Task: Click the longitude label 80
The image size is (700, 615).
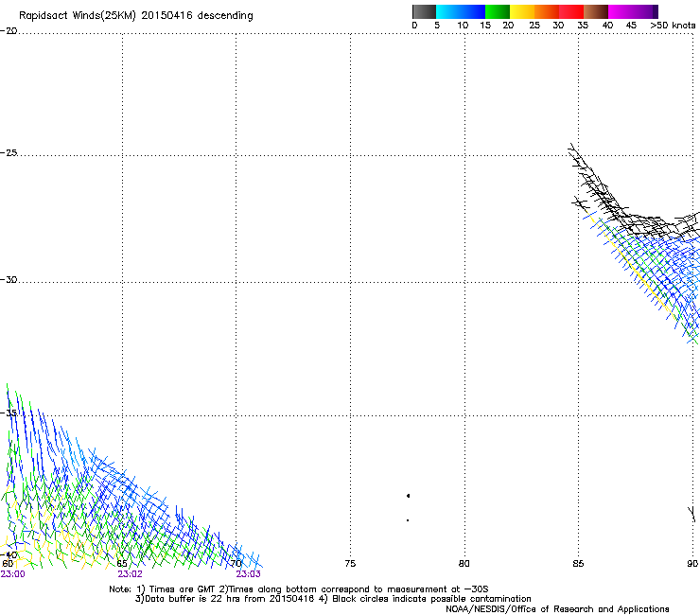Action: coord(464,564)
